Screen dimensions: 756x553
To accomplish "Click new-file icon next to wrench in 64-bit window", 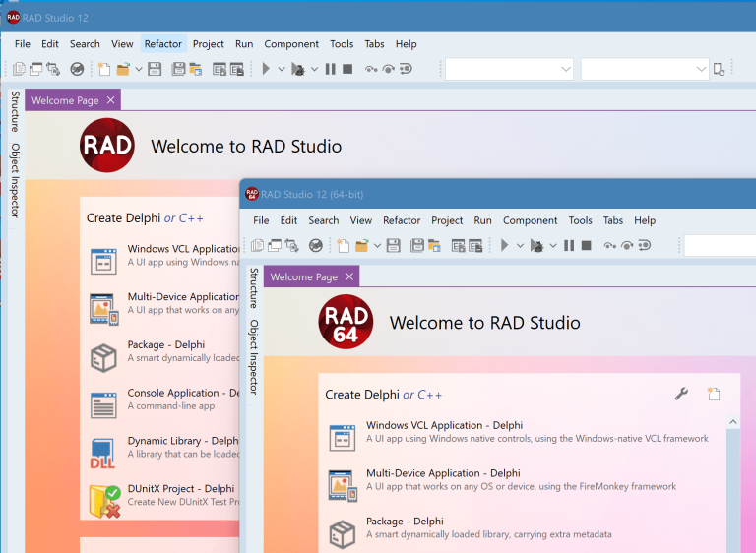I will click(714, 394).
